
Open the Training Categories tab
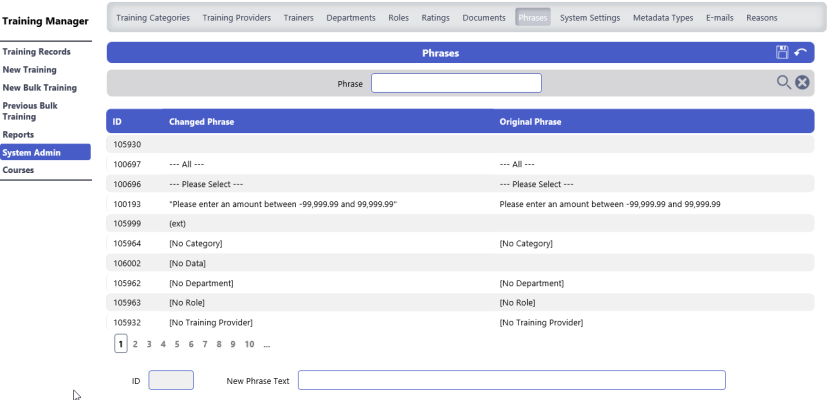(153, 17)
